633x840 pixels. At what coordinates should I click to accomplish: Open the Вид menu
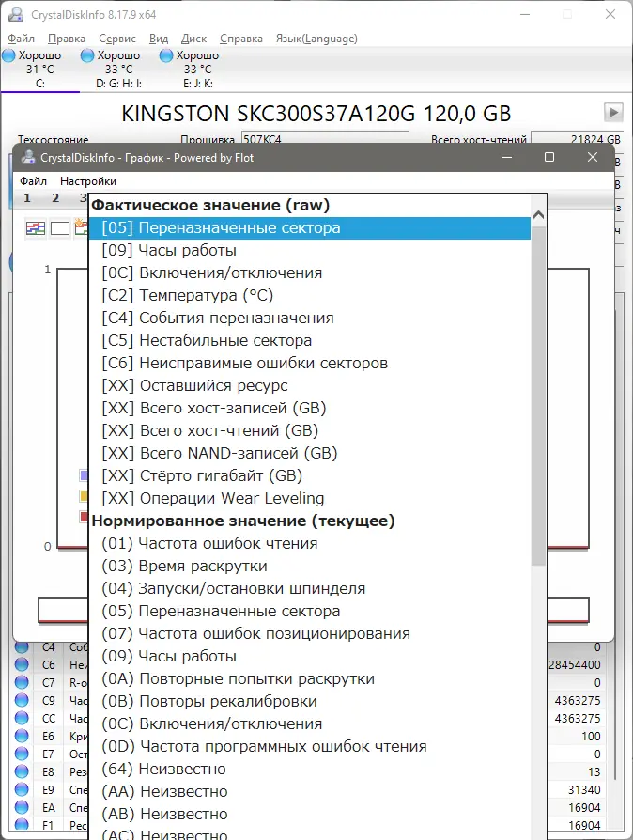[159, 39]
